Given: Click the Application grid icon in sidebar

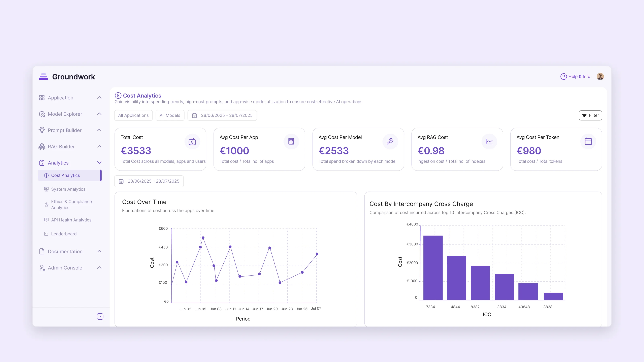Looking at the screenshot, I should 42,98.
